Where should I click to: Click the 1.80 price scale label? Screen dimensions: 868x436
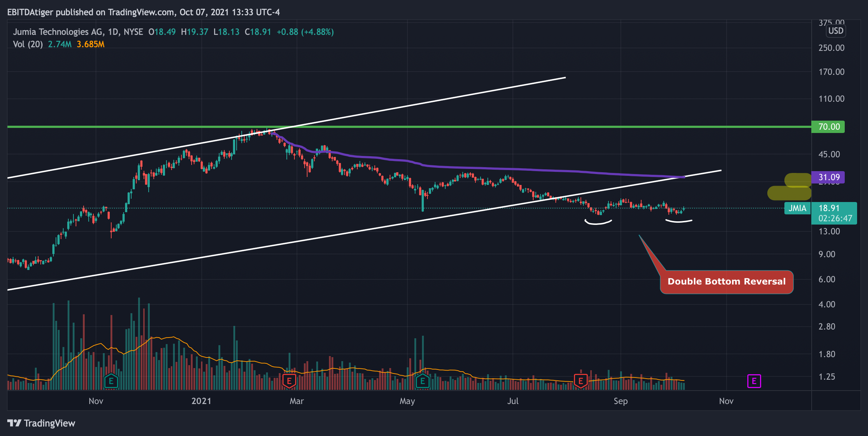coord(827,354)
